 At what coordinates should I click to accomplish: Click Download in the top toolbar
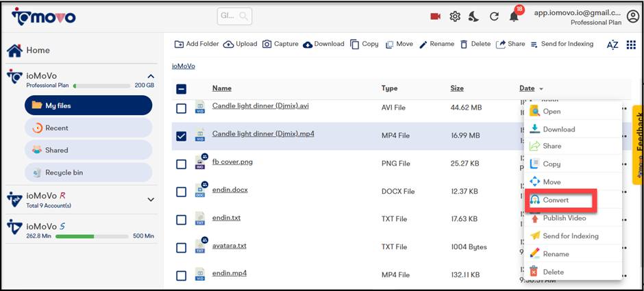pyautogui.click(x=323, y=44)
